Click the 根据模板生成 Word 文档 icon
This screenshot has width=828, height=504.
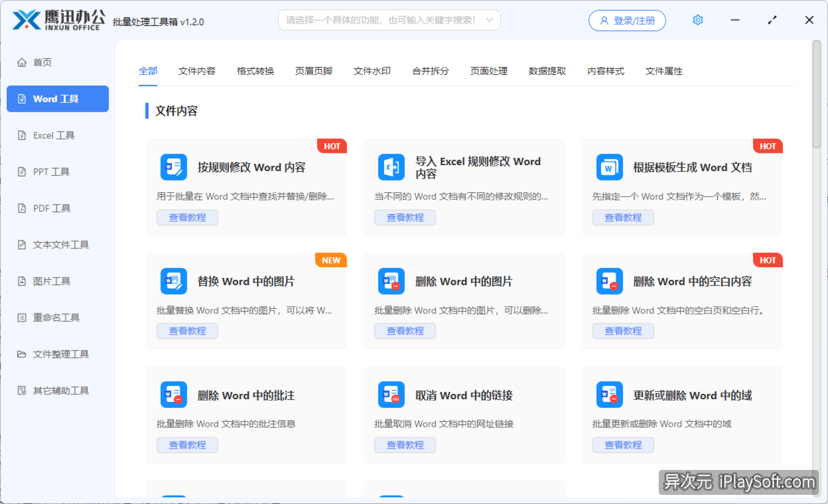coord(609,167)
